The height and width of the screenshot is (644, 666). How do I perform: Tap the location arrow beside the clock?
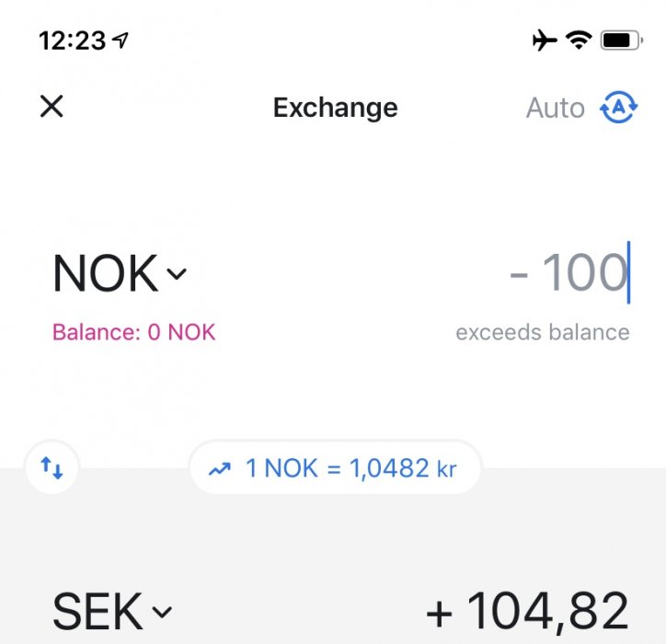click(120, 40)
